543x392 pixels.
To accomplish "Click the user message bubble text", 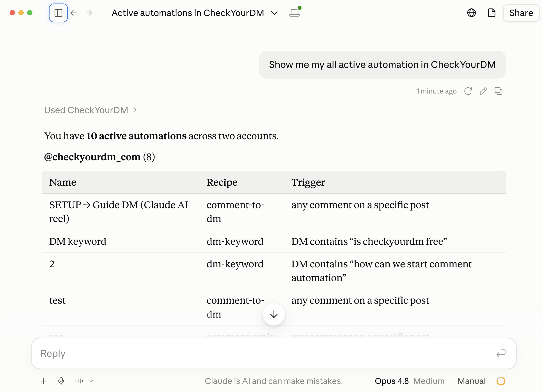I will point(382,65).
